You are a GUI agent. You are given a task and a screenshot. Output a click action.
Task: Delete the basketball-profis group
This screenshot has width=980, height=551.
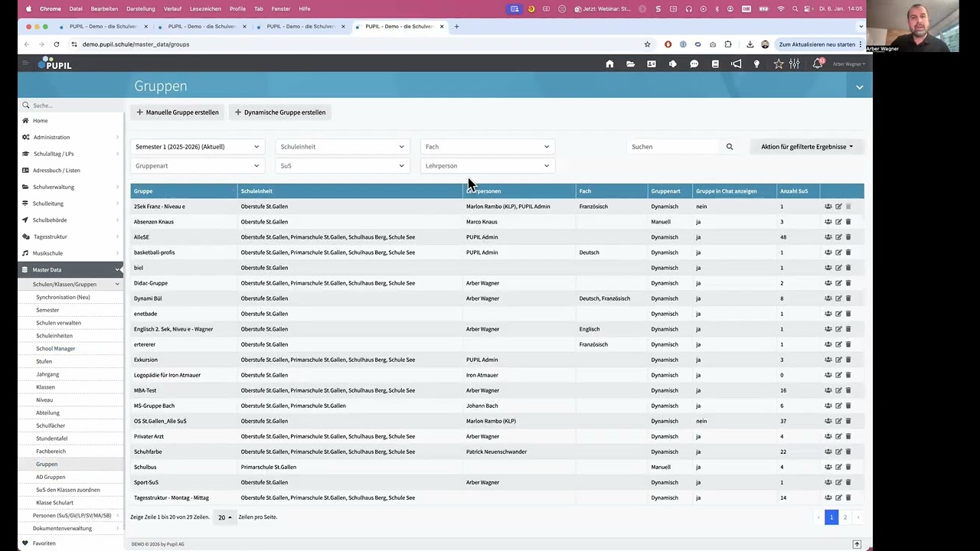[x=848, y=253]
